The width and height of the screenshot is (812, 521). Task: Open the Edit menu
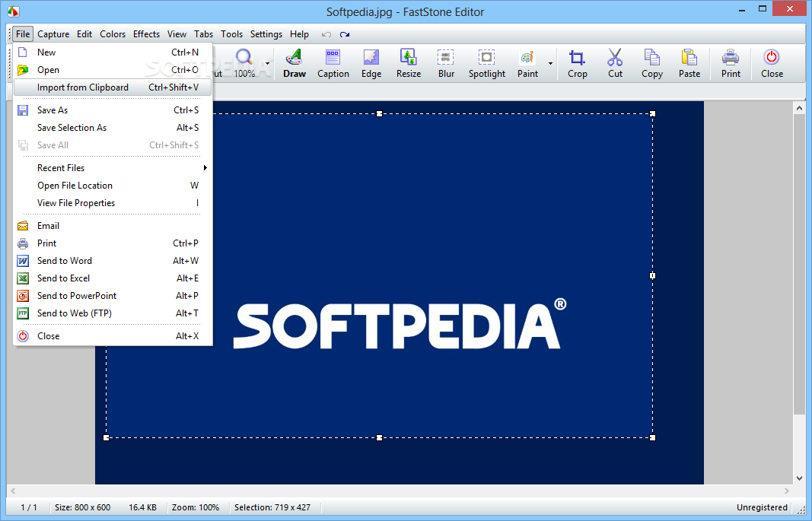pyautogui.click(x=84, y=34)
